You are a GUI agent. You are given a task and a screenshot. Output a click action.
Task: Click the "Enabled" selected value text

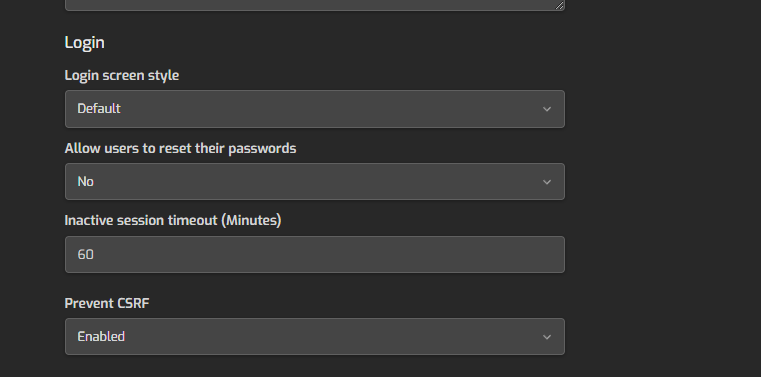101,336
